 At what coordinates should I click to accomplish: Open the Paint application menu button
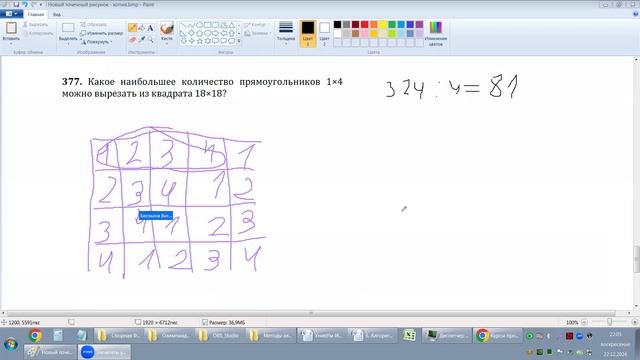[11, 14]
